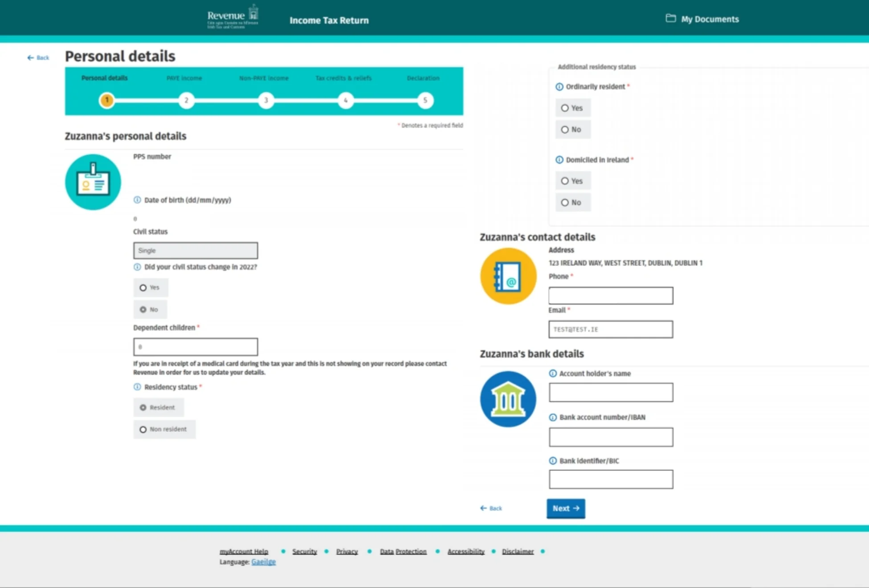
Task: Go to step 5 Declaration
Action: [425, 100]
